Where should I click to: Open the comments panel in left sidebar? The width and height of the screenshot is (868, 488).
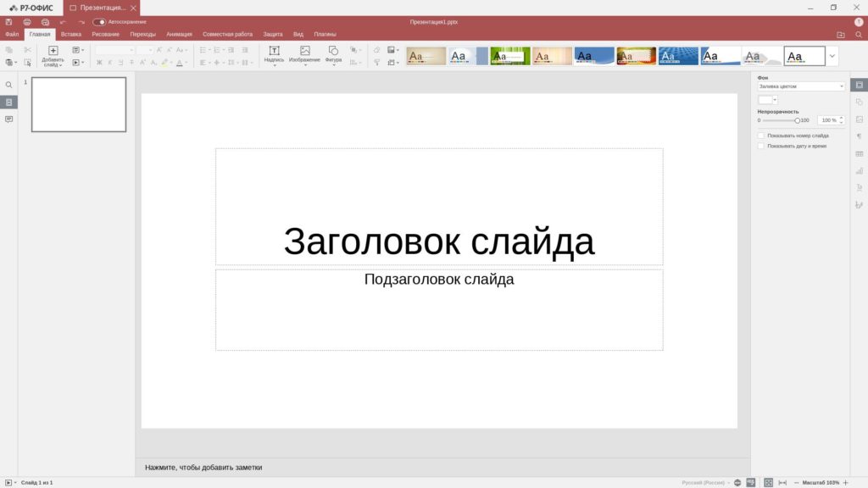click(8, 119)
